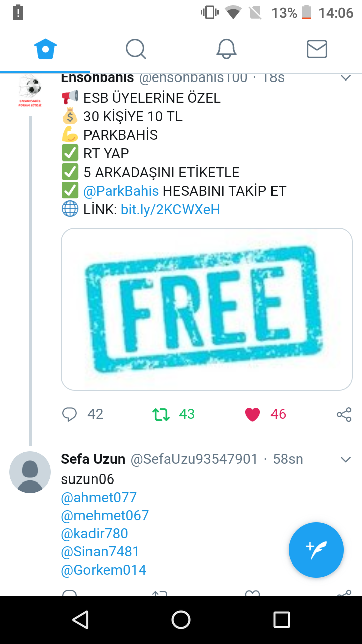
Task: Expand the Ensonbahis tweet options chevron
Action: pos(346,77)
